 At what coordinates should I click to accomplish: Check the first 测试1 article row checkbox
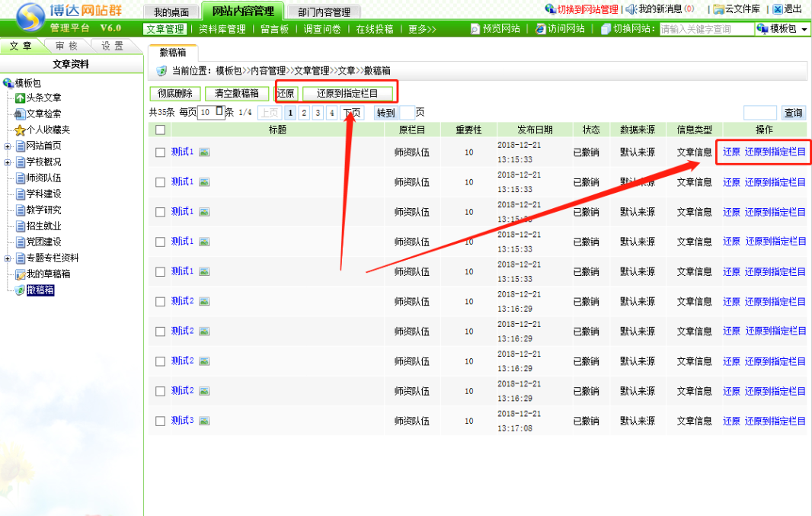click(x=160, y=152)
